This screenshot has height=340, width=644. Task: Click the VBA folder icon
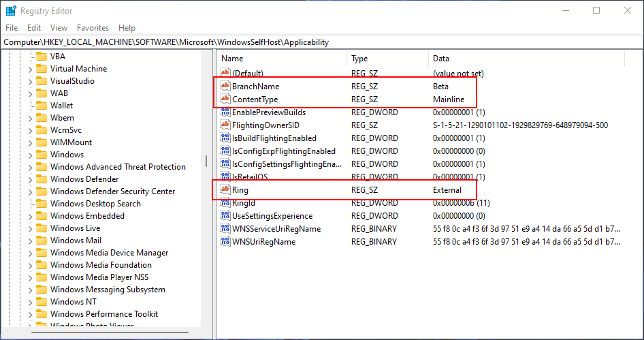[41, 57]
